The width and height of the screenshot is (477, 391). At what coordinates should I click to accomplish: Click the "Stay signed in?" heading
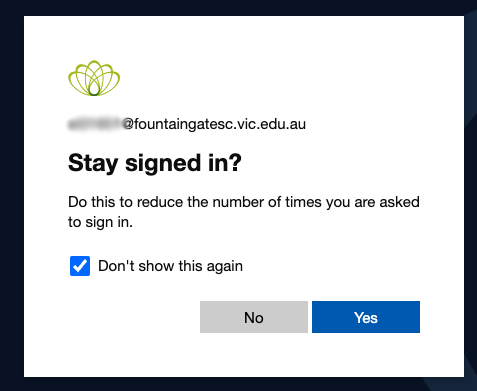coord(155,163)
